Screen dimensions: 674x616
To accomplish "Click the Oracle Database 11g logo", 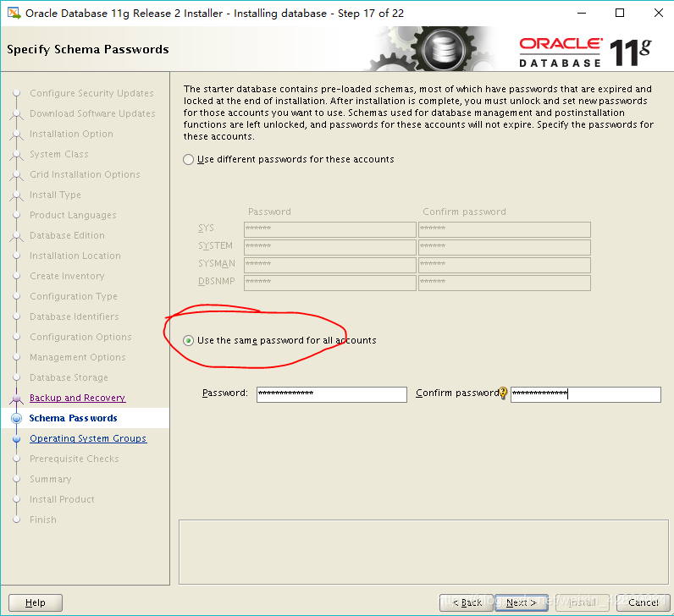I will coord(585,52).
